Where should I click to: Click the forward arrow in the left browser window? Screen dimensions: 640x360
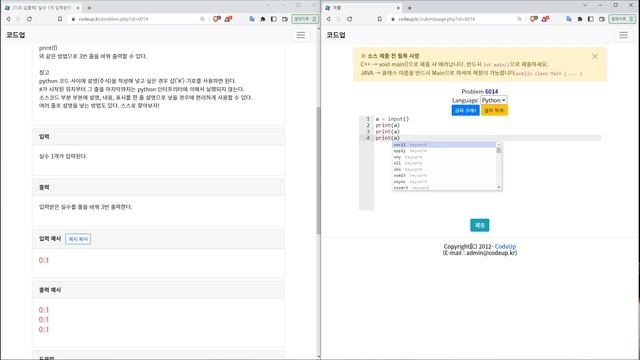point(19,19)
